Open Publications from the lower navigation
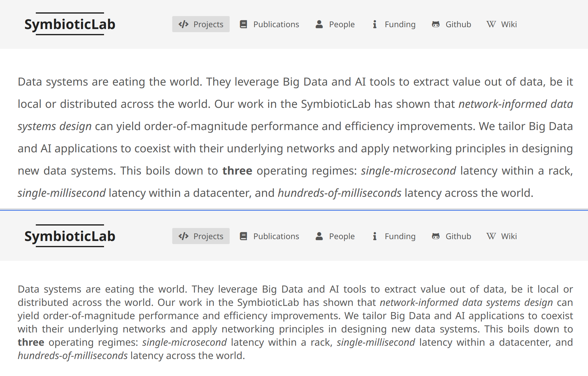The height and width of the screenshot is (376, 588). [x=276, y=236]
